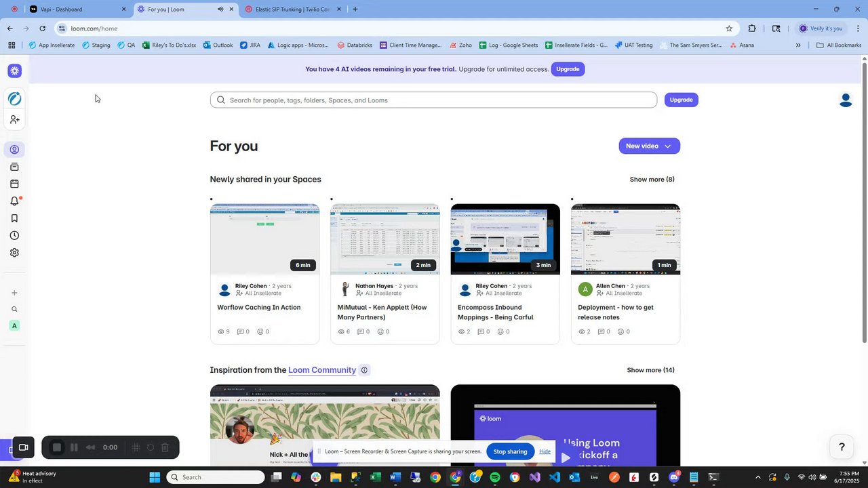Open the Meetings calendar icon in sidebar
The height and width of the screenshot is (488, 868).
click(14, 184)
